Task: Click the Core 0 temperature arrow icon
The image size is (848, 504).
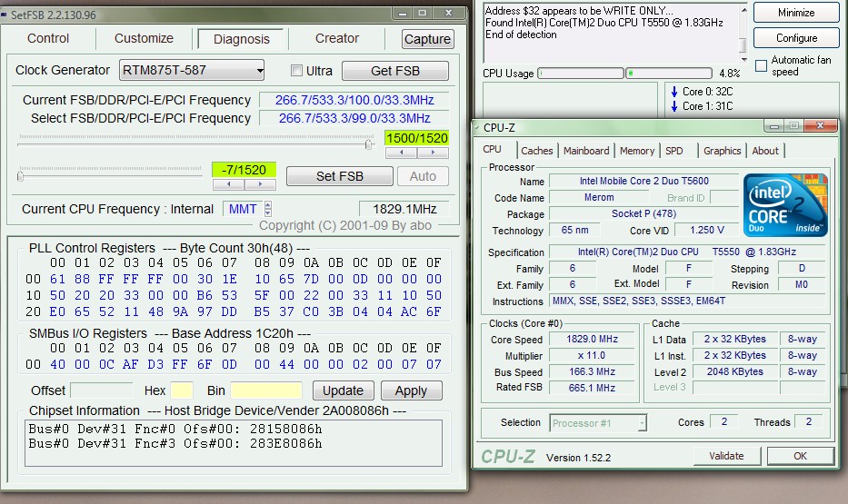Action: pyautogui.click(x=673, y=92)
